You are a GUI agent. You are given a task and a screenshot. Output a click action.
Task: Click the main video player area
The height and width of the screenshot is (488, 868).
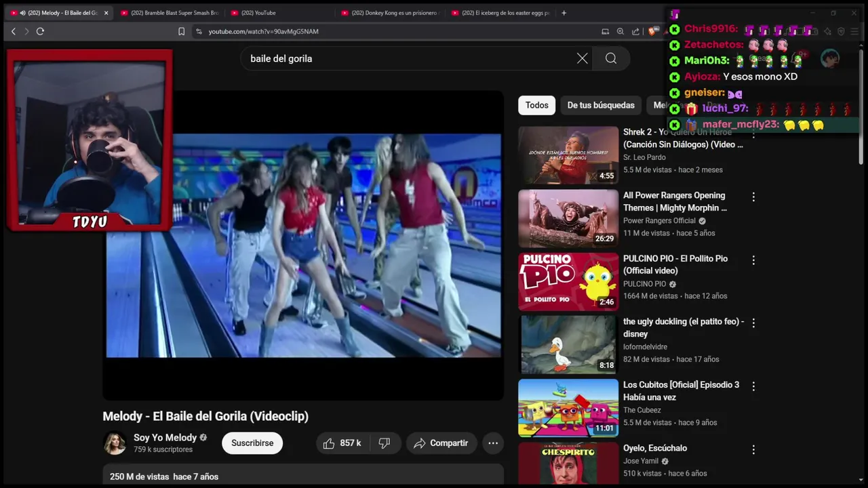coord(303,245)
